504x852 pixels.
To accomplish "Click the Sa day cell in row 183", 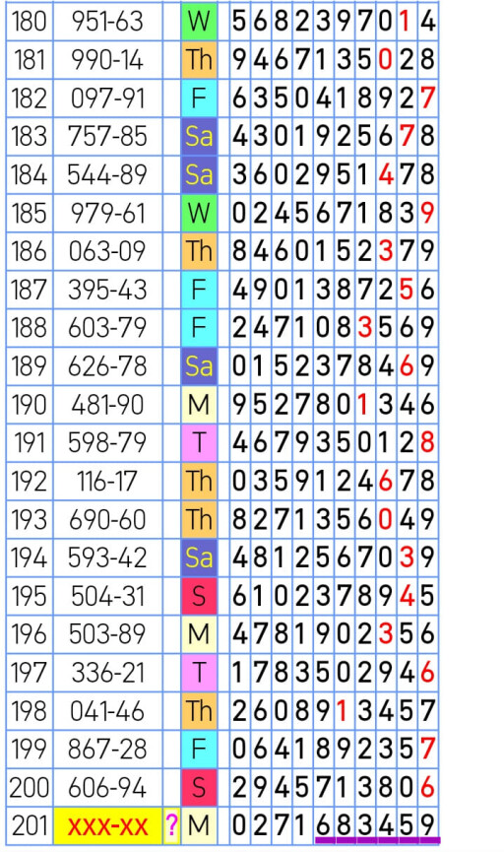I will coord(199,136).
